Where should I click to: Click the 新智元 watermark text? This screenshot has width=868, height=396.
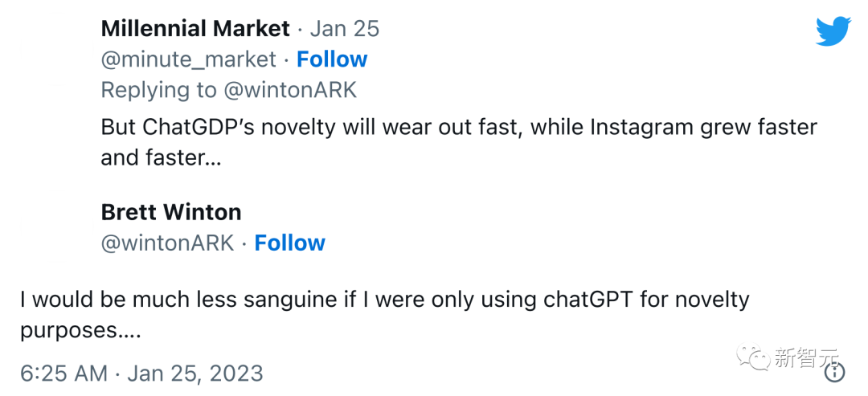coord(806,358)
